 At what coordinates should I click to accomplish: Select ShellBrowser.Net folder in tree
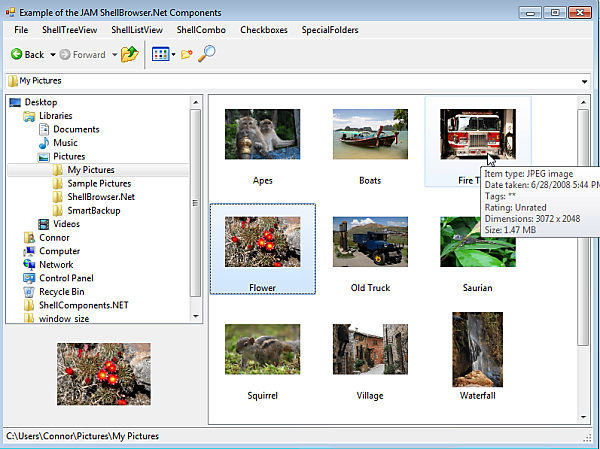[93, 197]
